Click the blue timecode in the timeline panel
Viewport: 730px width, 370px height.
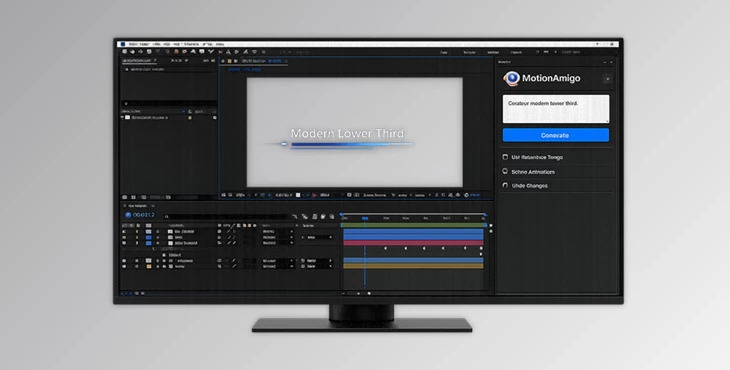coord(143,215)
